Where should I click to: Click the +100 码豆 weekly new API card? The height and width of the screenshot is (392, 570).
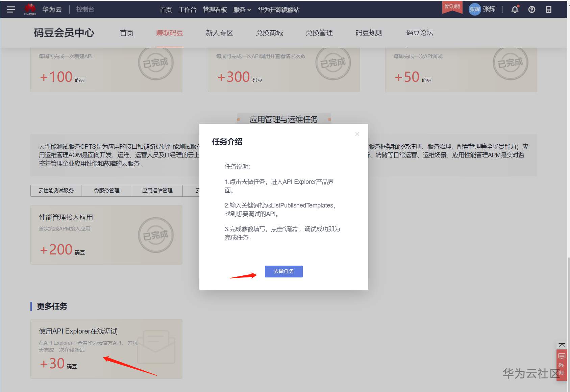[x=106, y=70]
